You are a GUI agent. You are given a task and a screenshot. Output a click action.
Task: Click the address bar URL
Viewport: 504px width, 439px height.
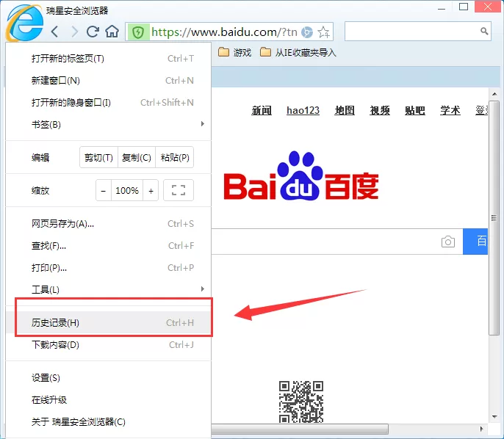pyautogui.click(x=224, y=32)
